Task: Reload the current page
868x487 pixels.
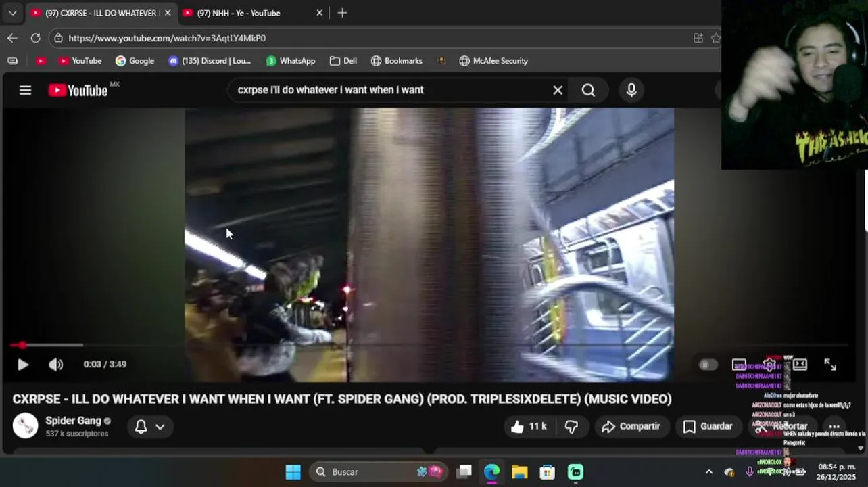Action: 35,38
